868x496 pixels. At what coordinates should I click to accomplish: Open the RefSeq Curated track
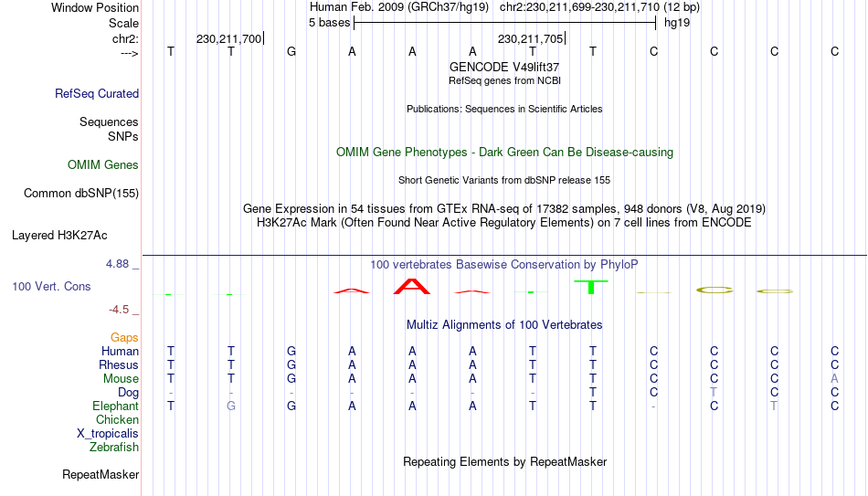(x=97, y=93)
